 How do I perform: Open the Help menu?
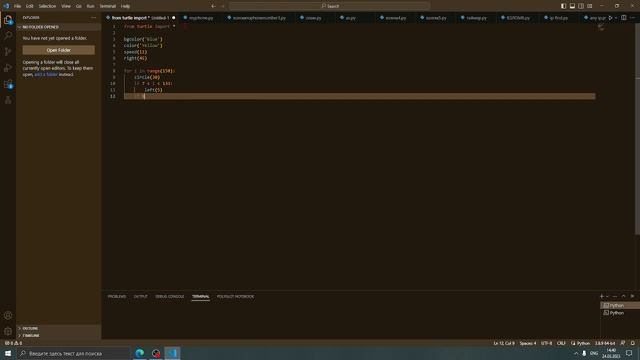pos(125,6)
